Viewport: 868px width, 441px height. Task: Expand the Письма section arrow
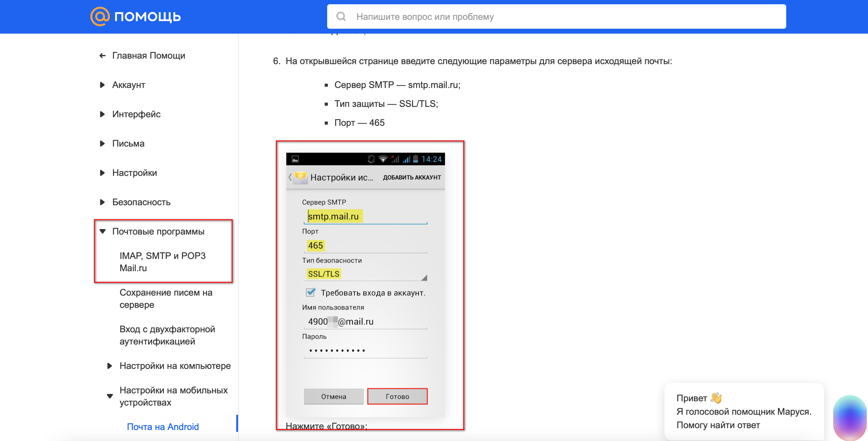pyautogui.click(x=103, y=144)
